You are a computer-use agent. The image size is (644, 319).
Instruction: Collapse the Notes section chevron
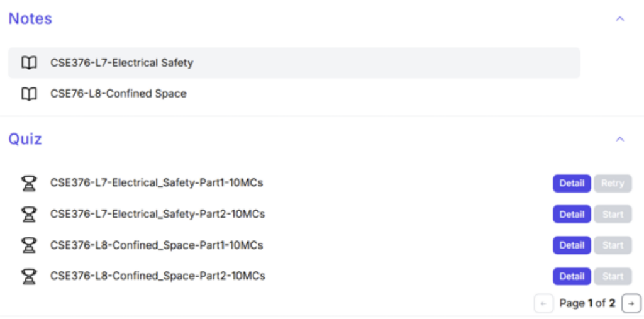[x=620, y=19]
